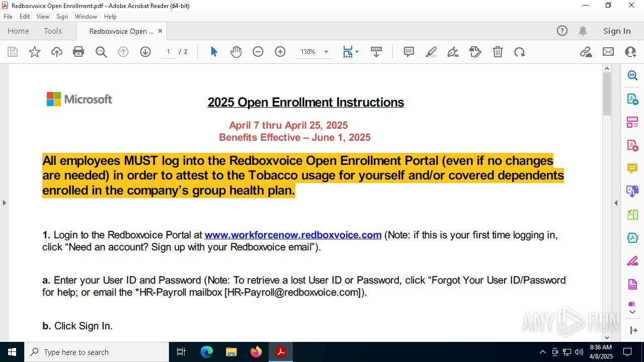This screenshot has height=362, width=644.
Task: Click the taskbar search box
Action: [x=97, y=352]
